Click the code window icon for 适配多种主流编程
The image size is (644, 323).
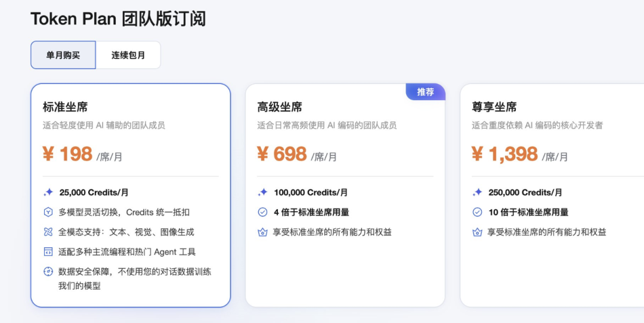click(48, 251)
